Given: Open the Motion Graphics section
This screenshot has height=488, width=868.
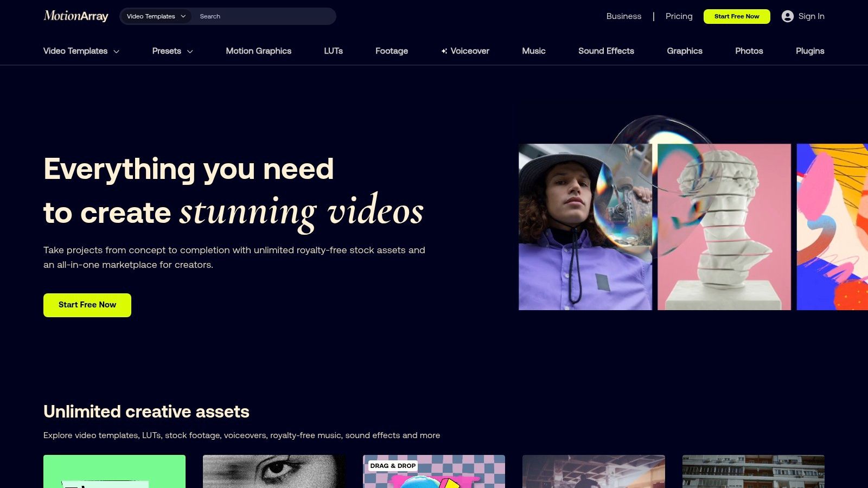Looking at the screenshot, I should [259, 51].
